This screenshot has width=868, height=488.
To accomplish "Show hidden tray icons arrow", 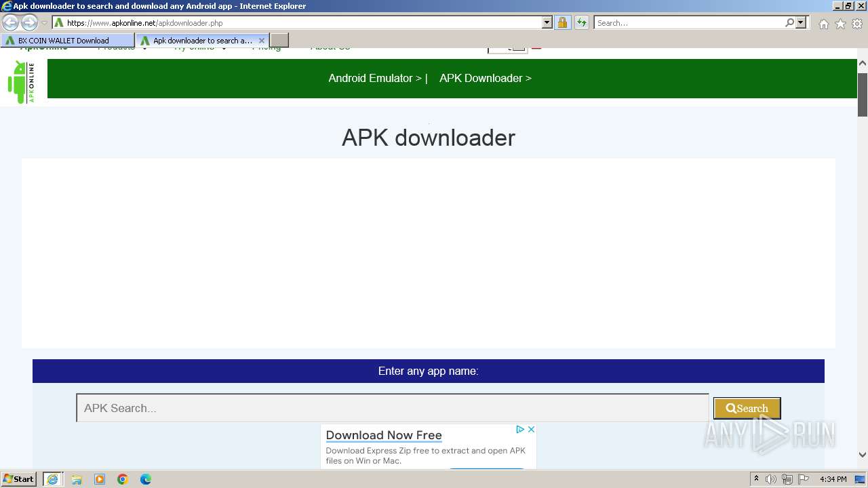I will [x=756, y=479].
